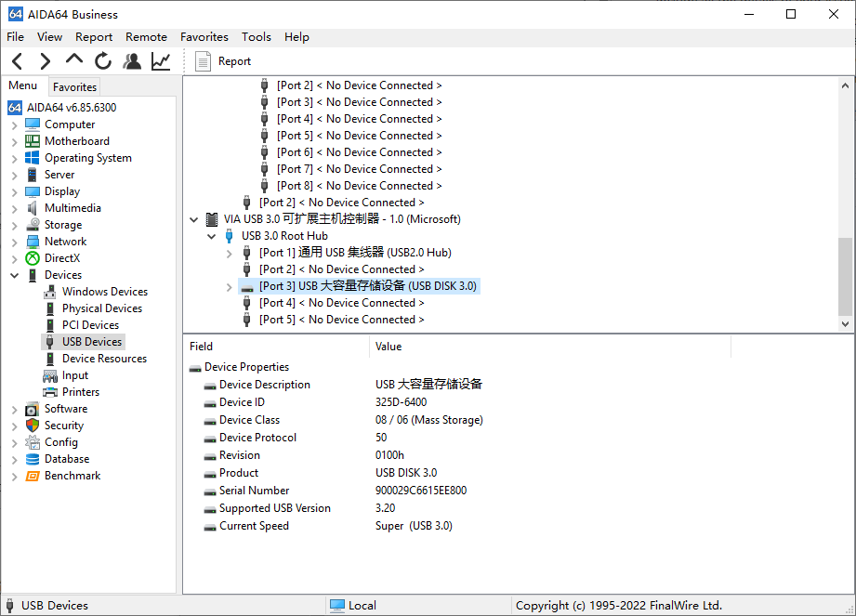Click the Multimedia speaker icon

(x=33, y=208)
